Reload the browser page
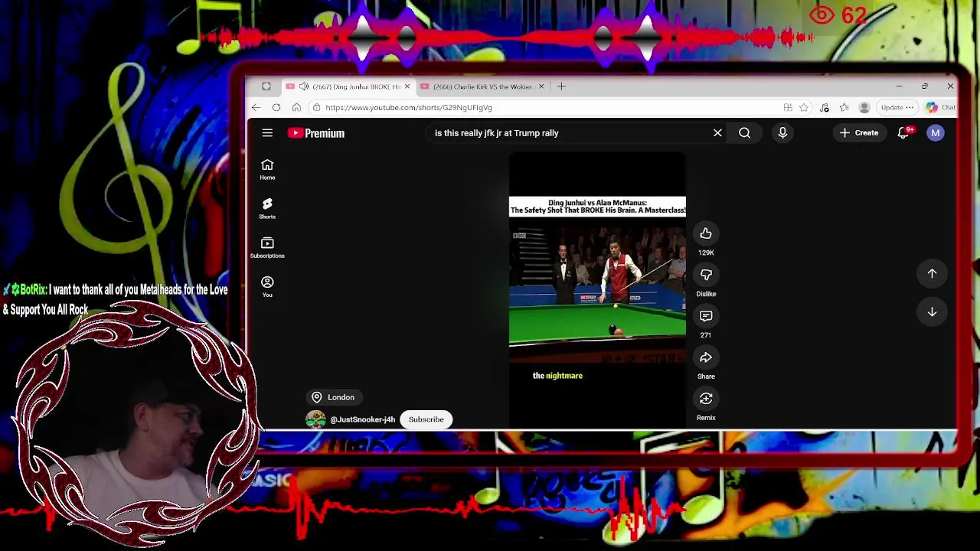This screenshot has height=551, width=980. tap(276, 108)
